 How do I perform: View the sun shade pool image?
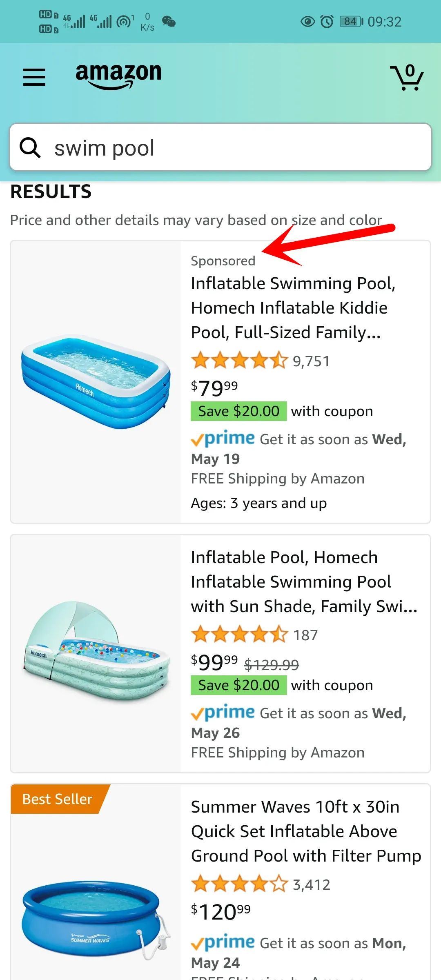(x=96, y=650)
